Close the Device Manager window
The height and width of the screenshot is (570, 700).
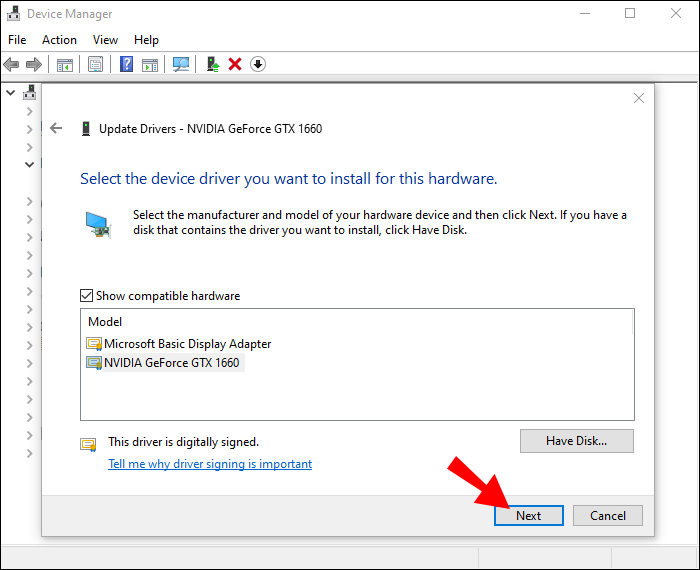tap(676, 13)
